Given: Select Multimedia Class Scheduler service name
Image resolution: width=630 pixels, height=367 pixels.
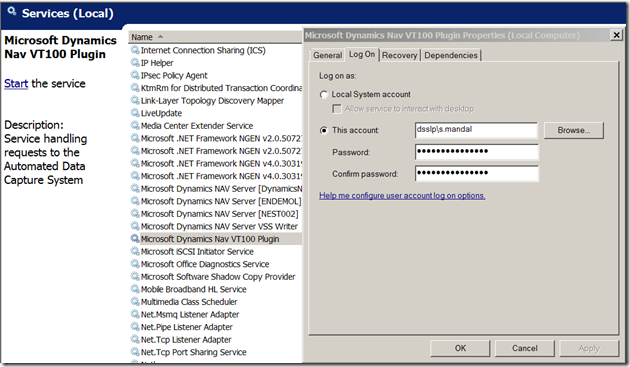Looking at the screenshot, I should click(x=189, y=302).
